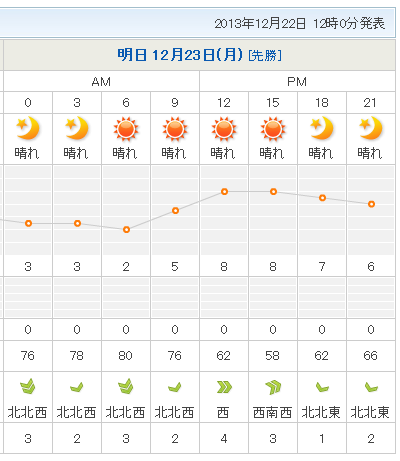
Task: Open the 明日 12月23日(月) date heading
Action: point(180,55)
